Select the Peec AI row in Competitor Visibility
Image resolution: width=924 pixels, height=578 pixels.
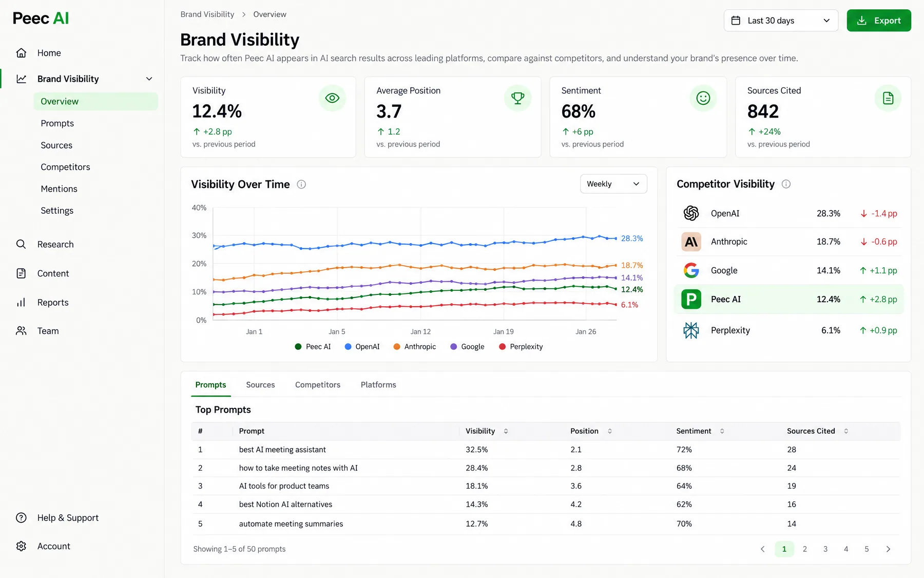pyautogui.click(x=788, y=300)
